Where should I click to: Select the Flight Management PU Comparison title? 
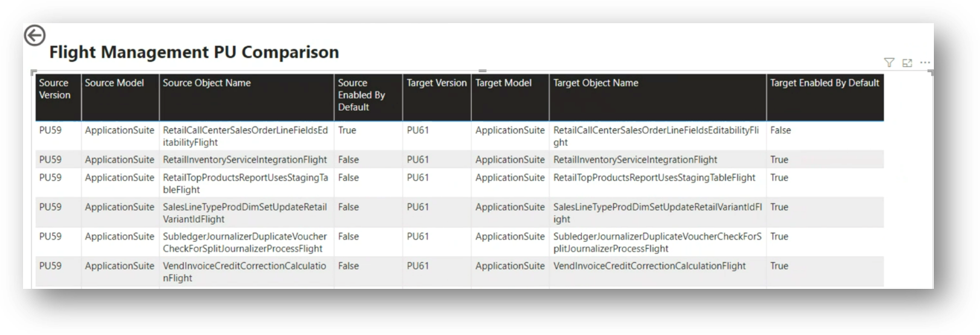[194, 52]
